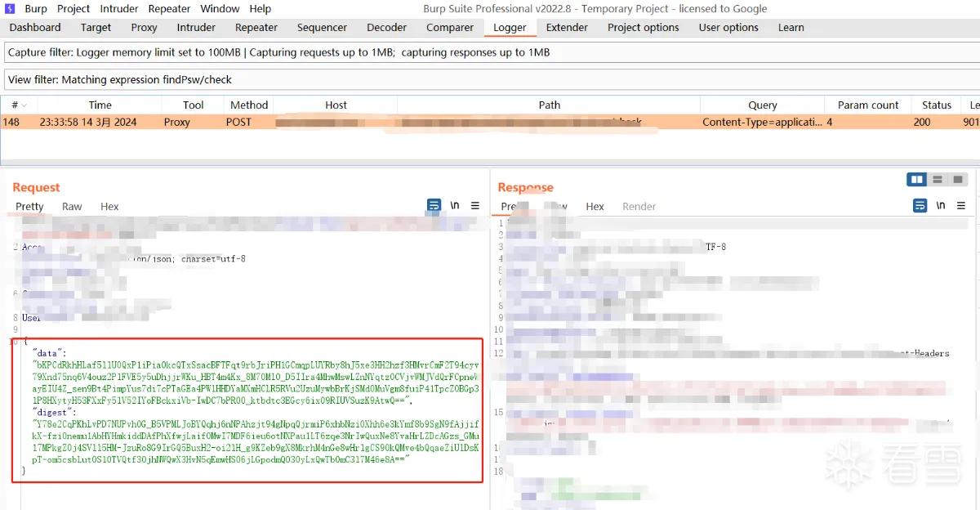
Task: Select the Raw view in Request
Action: tap(72, 207)
